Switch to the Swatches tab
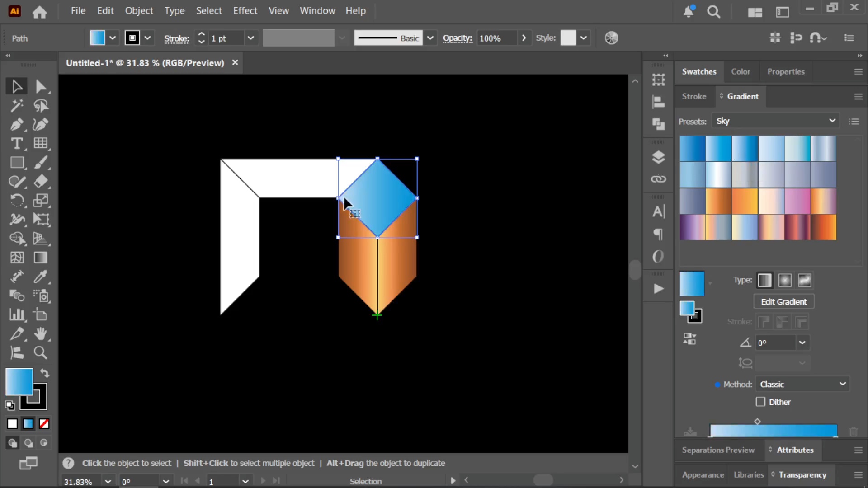This screenshot has height=488, width=868. pos(699,71)
